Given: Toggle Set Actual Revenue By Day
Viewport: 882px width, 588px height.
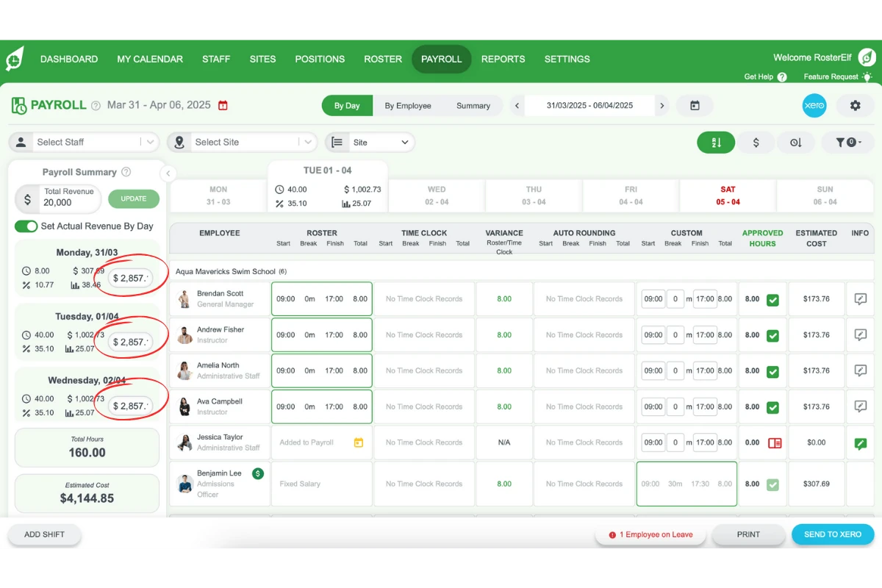Looking at the screenshot, I should pos(26,226).
